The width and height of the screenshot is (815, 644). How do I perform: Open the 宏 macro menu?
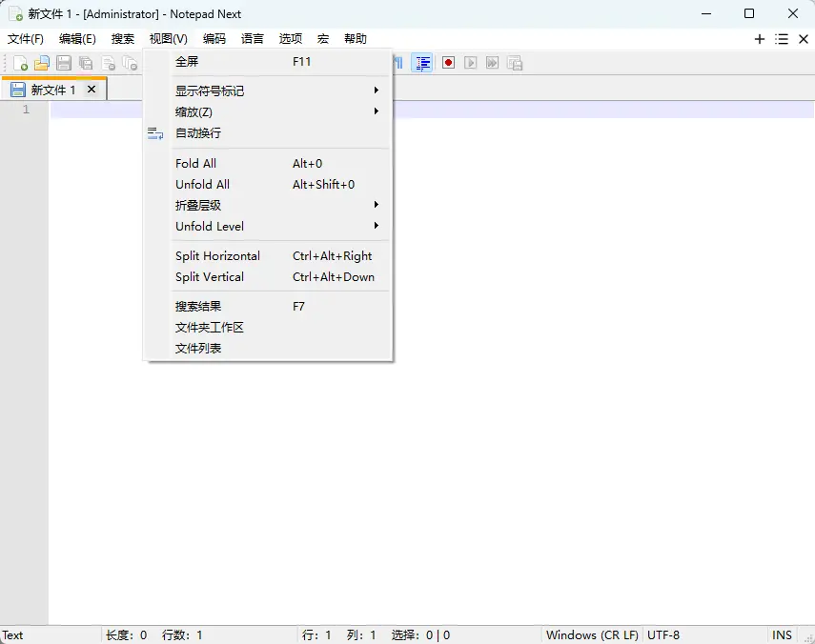pyautogui.click(x=323, y=39)
